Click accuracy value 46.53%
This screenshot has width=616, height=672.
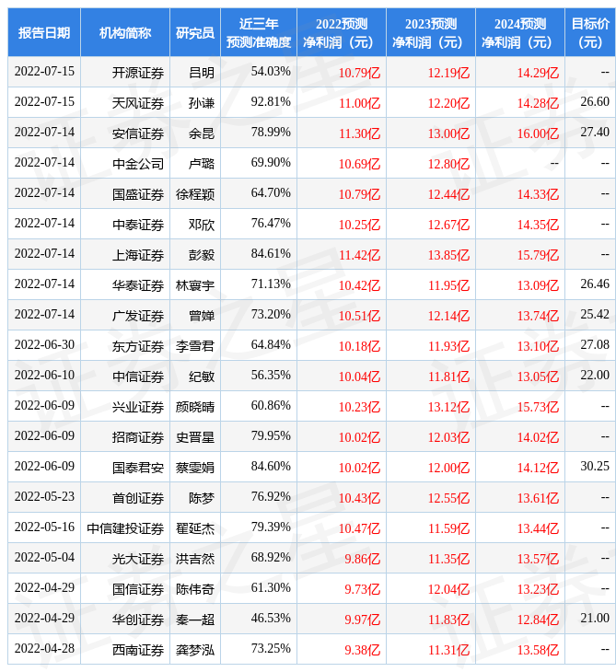[x=271, y=618]
